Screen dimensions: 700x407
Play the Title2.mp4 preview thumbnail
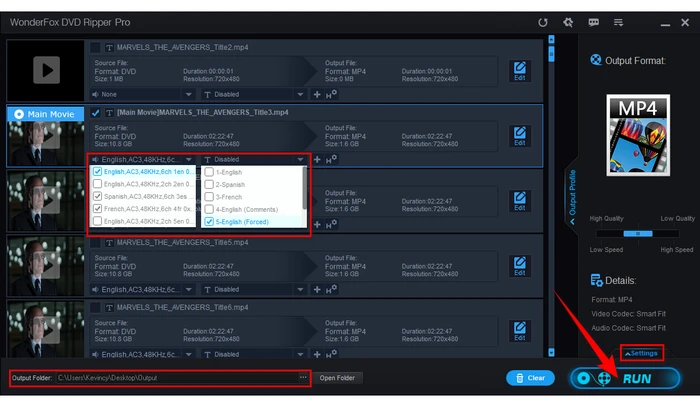(x=46, y=70)
